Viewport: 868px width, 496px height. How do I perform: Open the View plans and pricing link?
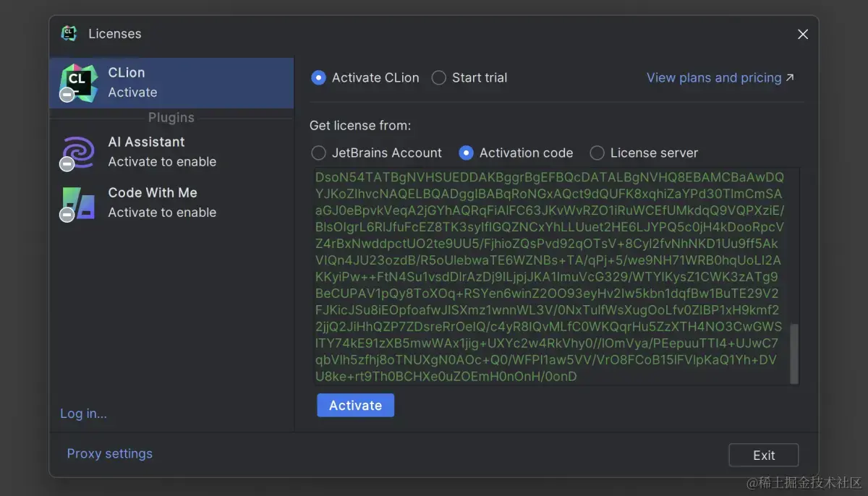point(720,77)
